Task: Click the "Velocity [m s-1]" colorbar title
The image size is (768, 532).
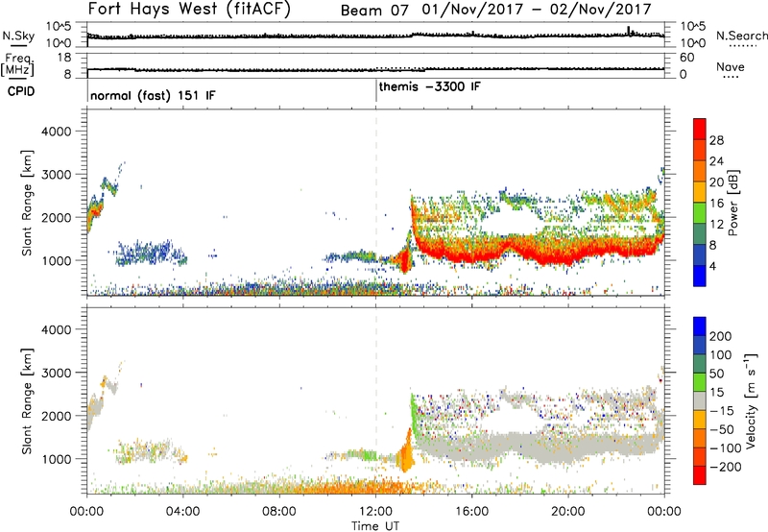Action: [751, 400]
